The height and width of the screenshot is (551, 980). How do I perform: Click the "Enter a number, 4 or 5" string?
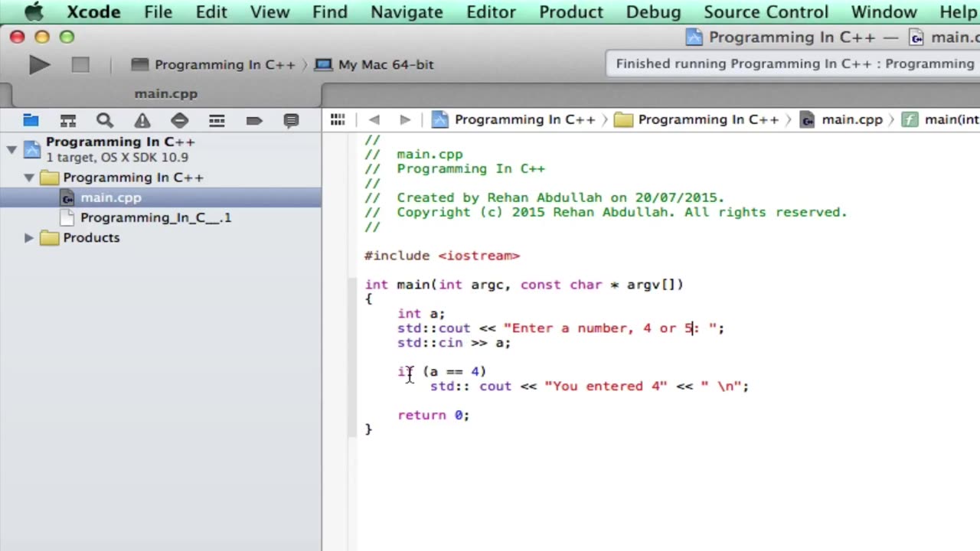click(609, 328)
